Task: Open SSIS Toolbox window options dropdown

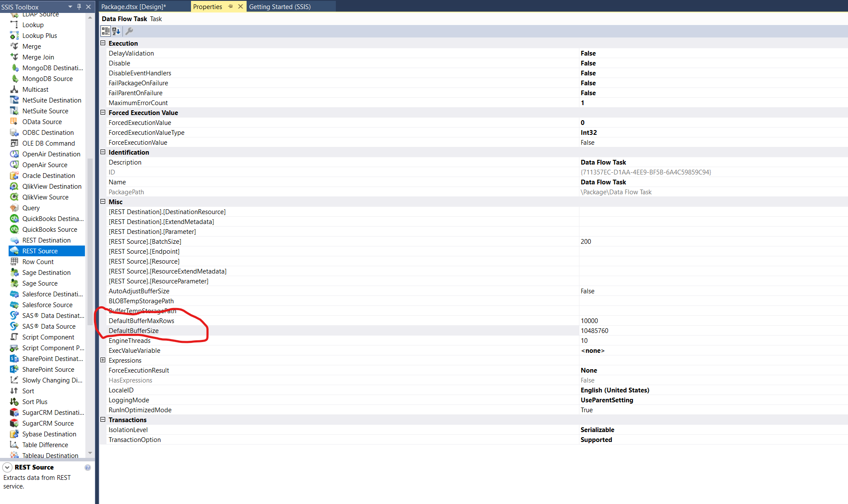Action: (70, 7)
